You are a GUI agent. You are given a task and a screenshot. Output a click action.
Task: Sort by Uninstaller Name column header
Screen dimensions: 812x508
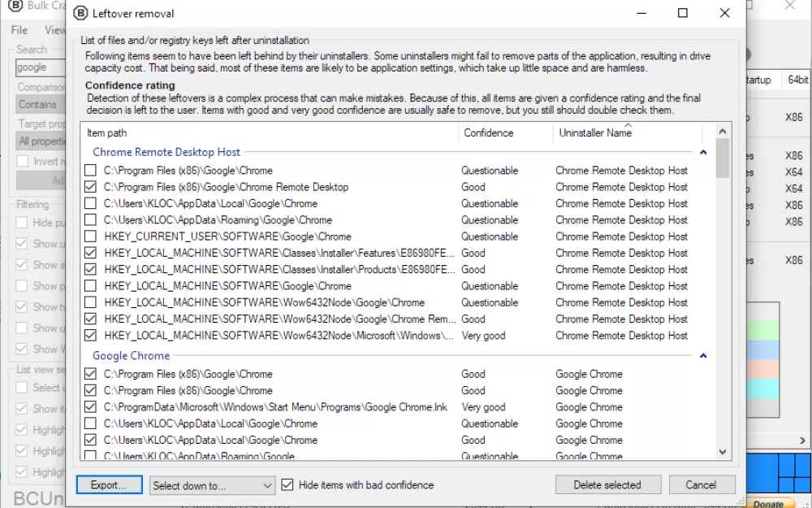(x=628, y=132)
